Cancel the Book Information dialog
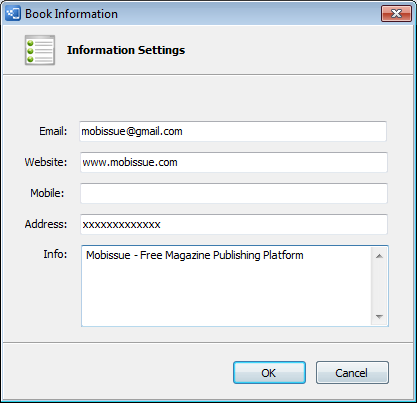417x403 pixels. (x=352, y=373)
